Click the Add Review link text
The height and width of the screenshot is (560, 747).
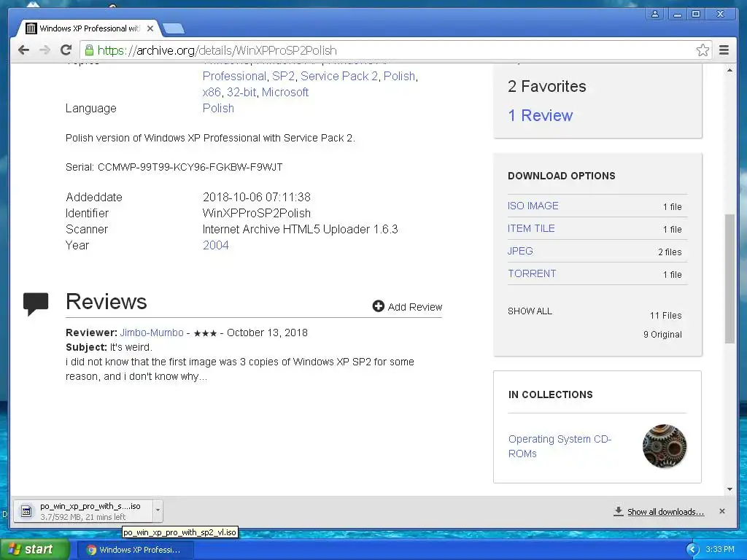[x=415, y=307]
